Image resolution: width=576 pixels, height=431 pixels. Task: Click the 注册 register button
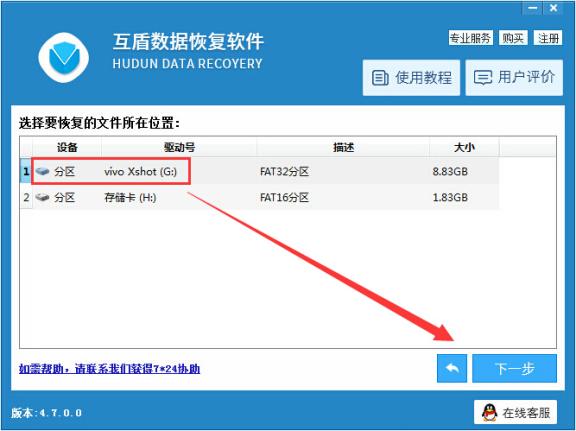pos(548,38)
